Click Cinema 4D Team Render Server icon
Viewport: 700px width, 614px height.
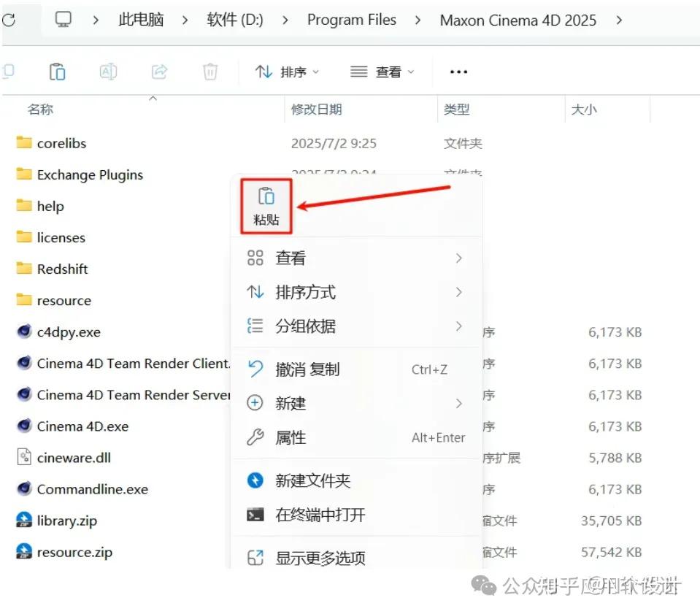pyautogui.click(x=24, y=394)
